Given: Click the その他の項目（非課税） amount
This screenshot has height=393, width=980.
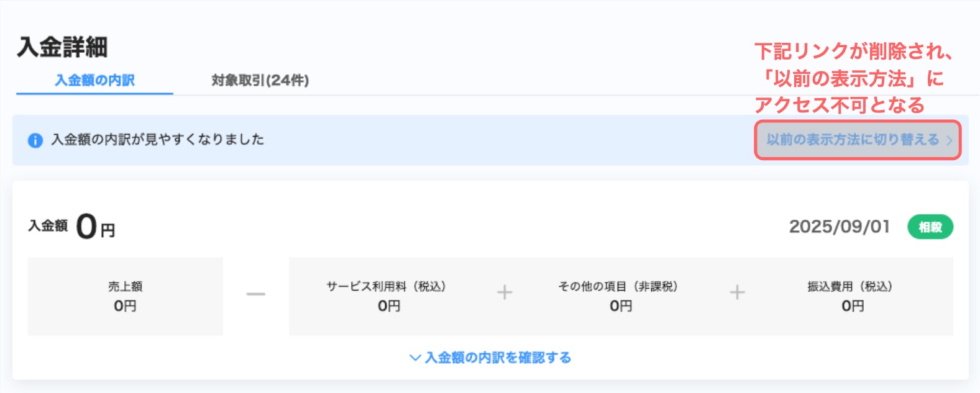Looking at the screenshot, I should click(620, 305).
